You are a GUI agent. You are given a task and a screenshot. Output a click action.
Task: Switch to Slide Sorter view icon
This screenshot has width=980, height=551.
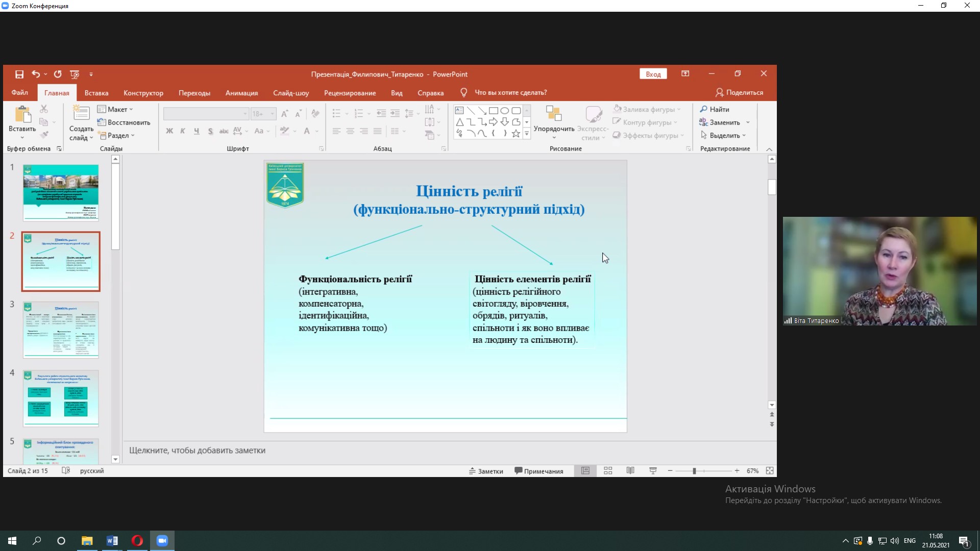pos(608,471)
